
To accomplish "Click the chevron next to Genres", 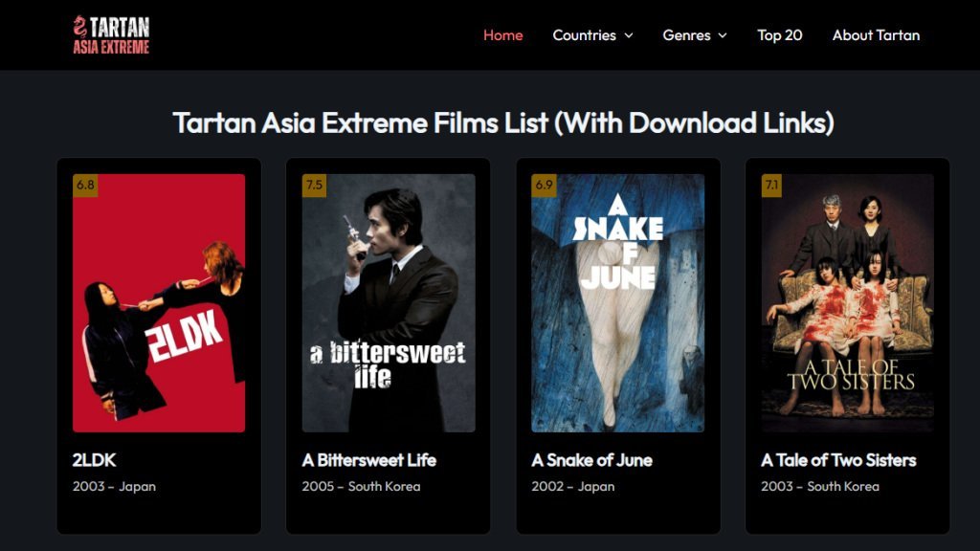I will point(723,35).
